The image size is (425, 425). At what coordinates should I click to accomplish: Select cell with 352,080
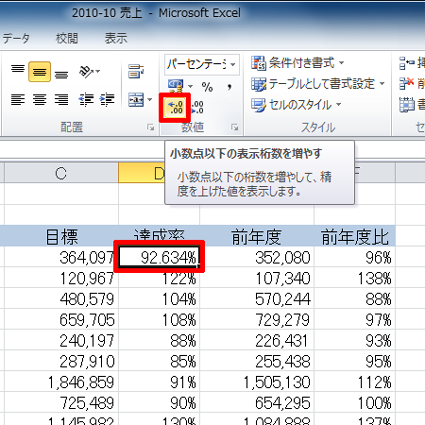(x=257, y=257)
